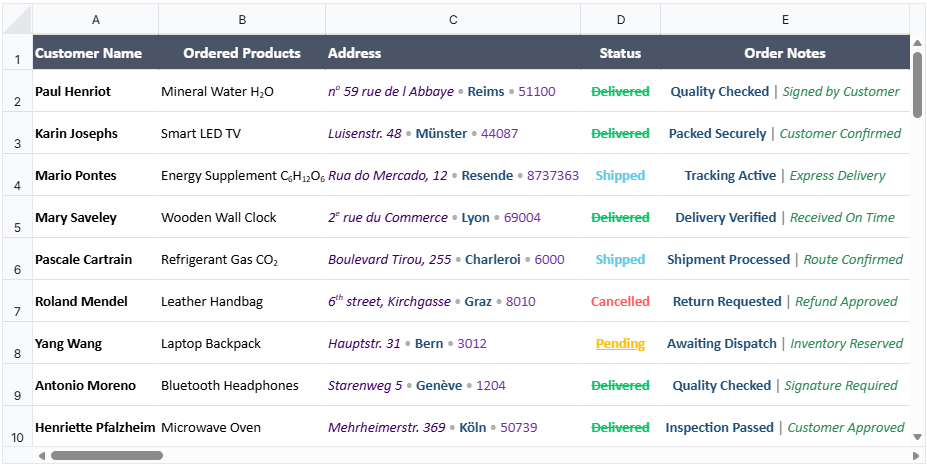Image resolution: width=927 pixels, height=467 pixels.
Task: Select the Antonio Moreno cell
Action: click(x=96, y=385)
